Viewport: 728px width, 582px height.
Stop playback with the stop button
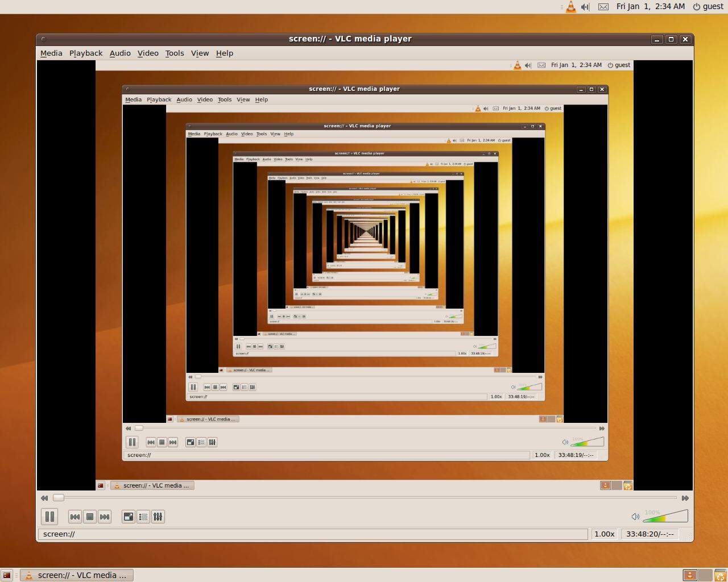89,517
